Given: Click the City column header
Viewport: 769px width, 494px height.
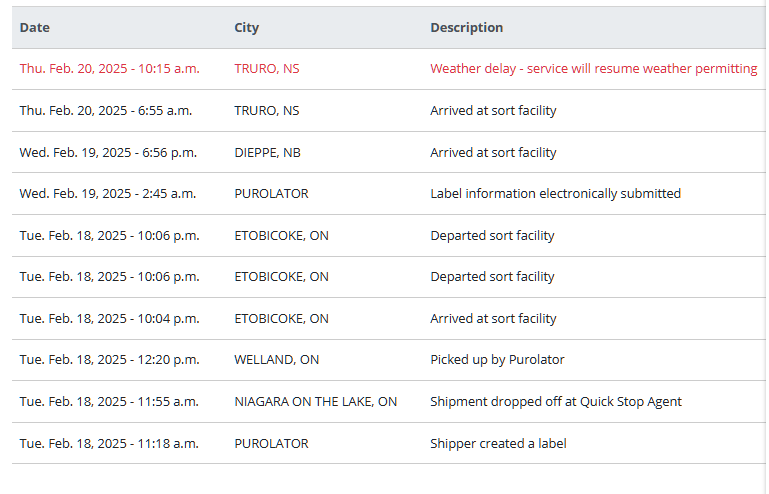Looking at the screenshot, I should [246, 28].
